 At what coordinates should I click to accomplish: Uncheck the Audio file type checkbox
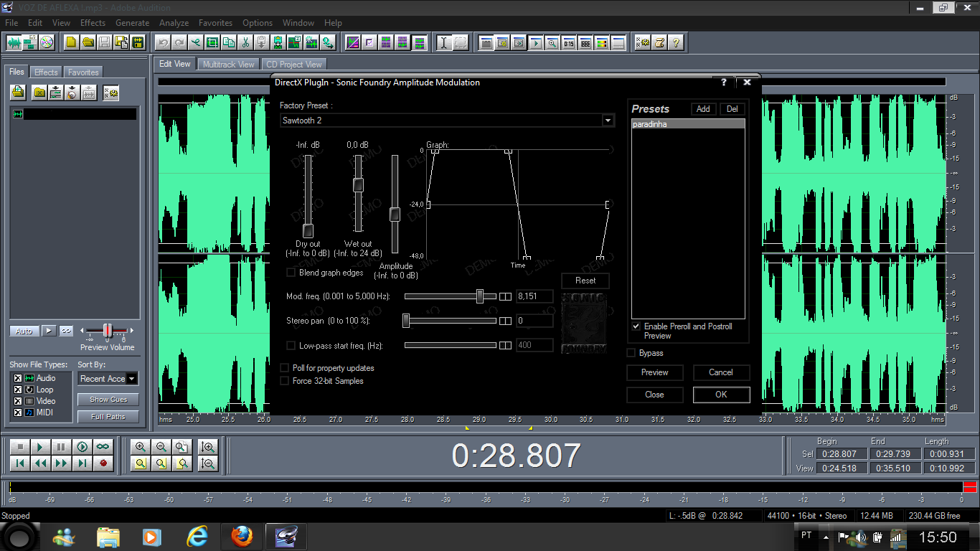(18, 378)
